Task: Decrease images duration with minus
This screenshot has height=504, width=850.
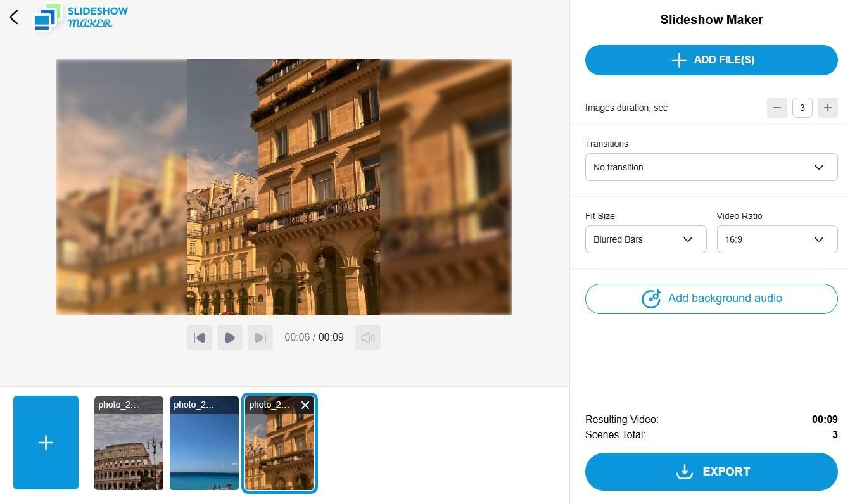Action: pos(777,108)
